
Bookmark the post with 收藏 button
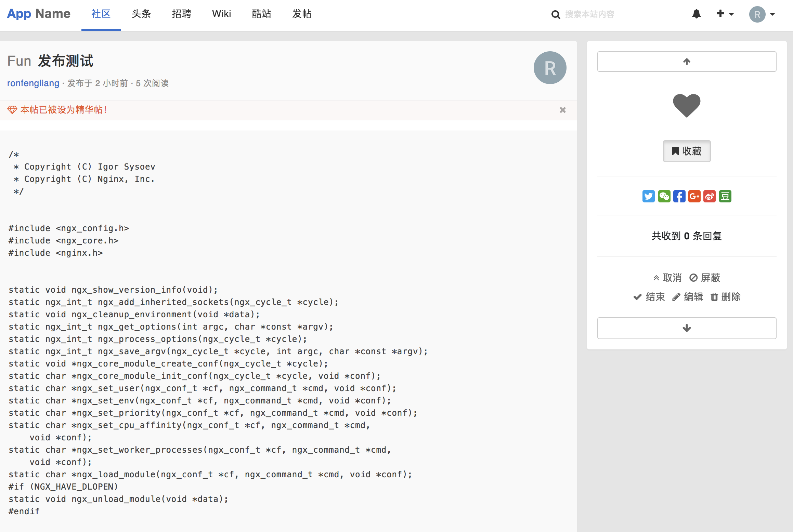tap(687, 151)
